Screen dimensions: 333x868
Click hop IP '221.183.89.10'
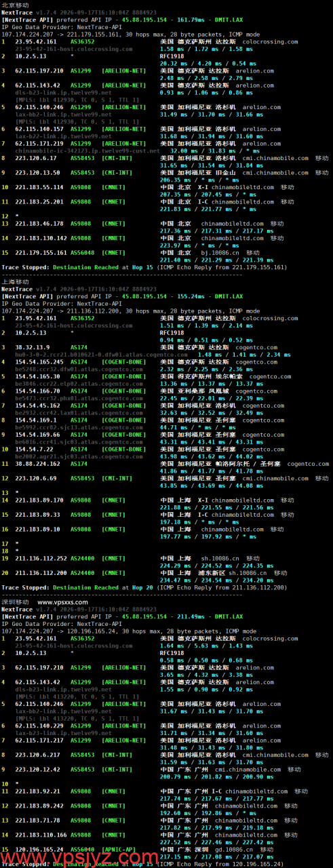[37, 530]
